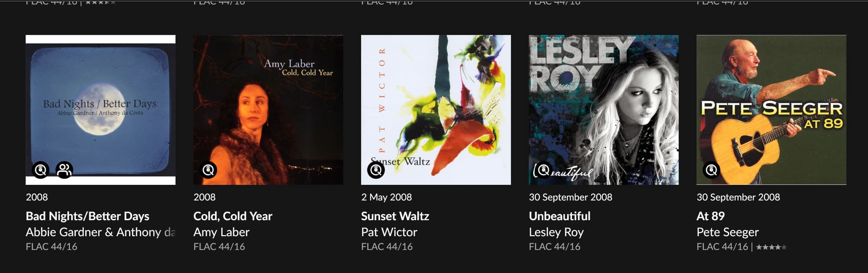Click focus icon on Cold, Cold Year cover
868x273 pixels.
[x=208, y=170]
